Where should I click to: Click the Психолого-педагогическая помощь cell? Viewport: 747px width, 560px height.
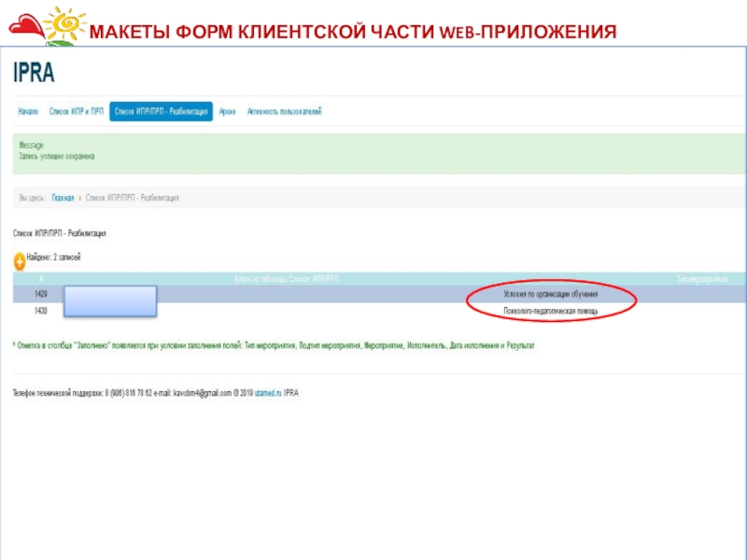(x=551, y=311)
